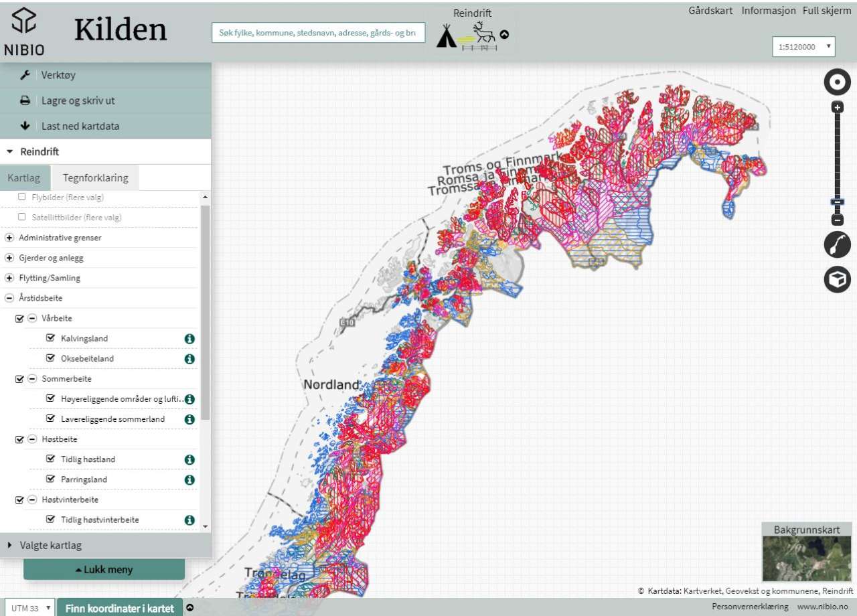857x616 pixels.
Task: Select the Kartlag tab
Action: [x=25, y=178]
